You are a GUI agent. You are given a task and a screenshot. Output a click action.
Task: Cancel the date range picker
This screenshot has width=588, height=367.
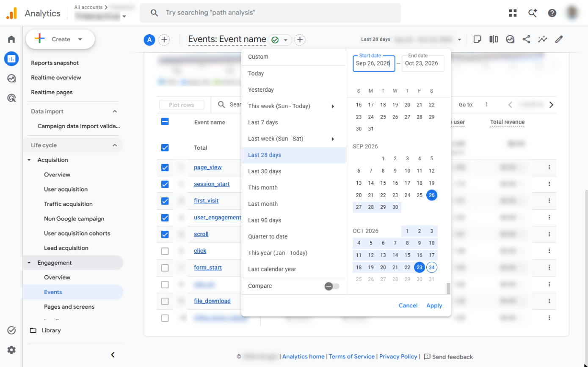click(x=408, y=306)
